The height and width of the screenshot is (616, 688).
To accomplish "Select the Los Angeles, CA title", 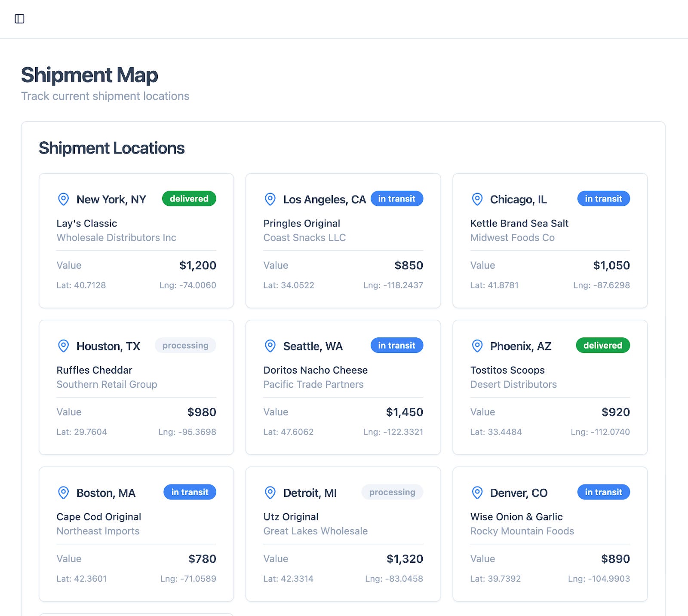I will pos(325,199).
